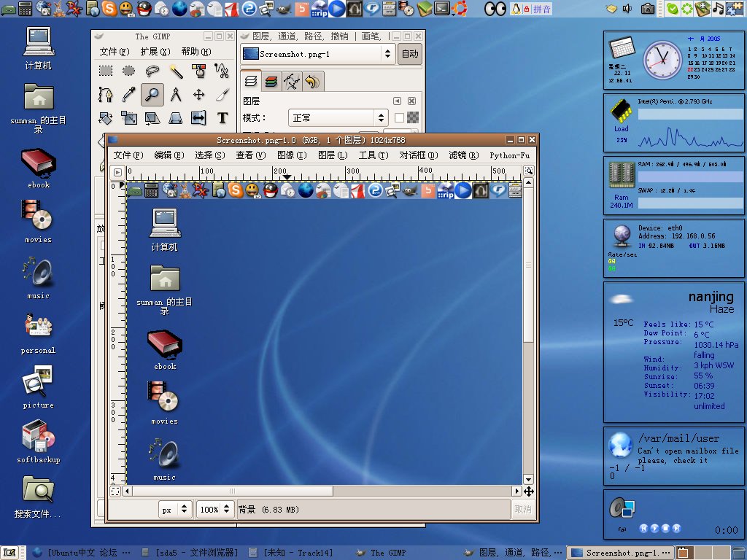Switch to the Channels tab icon
Screen dimensions: 747x560
click(x=271, y=82)
